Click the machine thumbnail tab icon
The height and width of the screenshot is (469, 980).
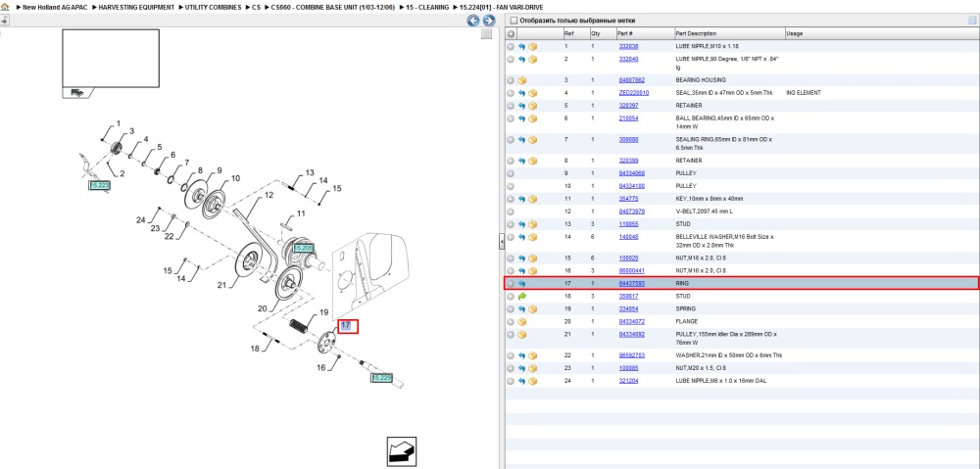click(77, 92)
